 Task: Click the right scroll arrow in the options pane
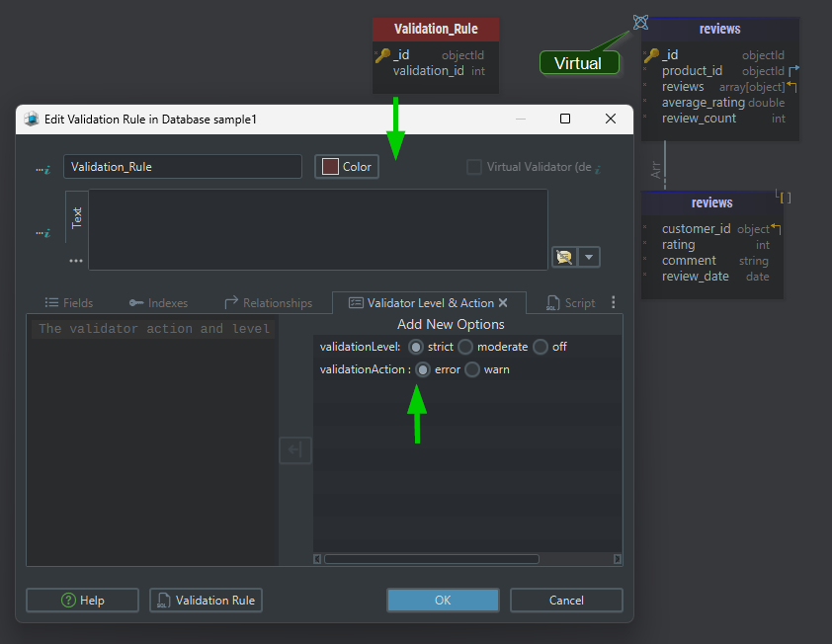(618, 559)
